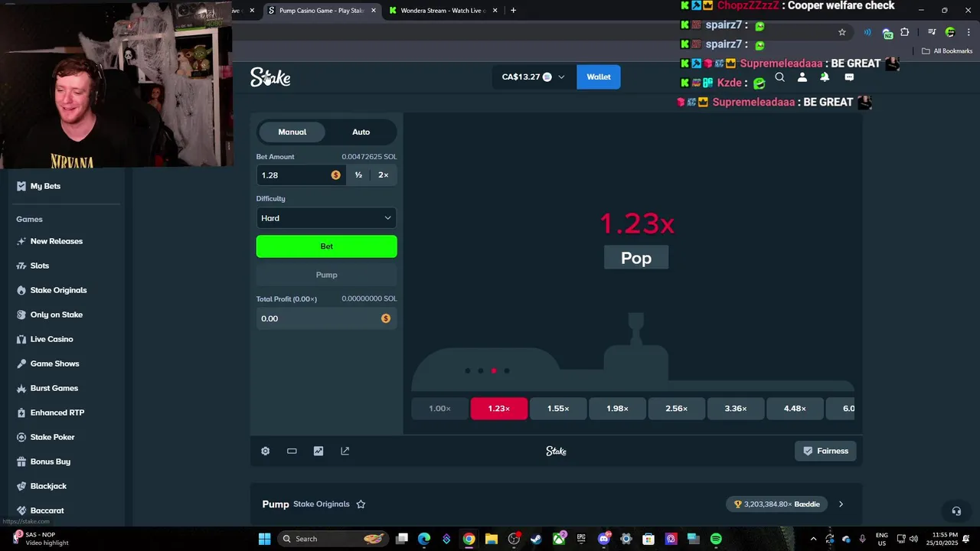This screenshot has width=980, height=551.
Task: Open the notifications bell icon
Action: pyautogui.click(x=825, y=77)
